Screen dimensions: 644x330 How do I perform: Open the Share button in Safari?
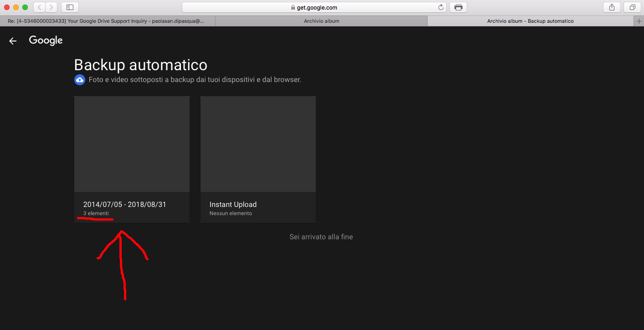tap(612, 7)
